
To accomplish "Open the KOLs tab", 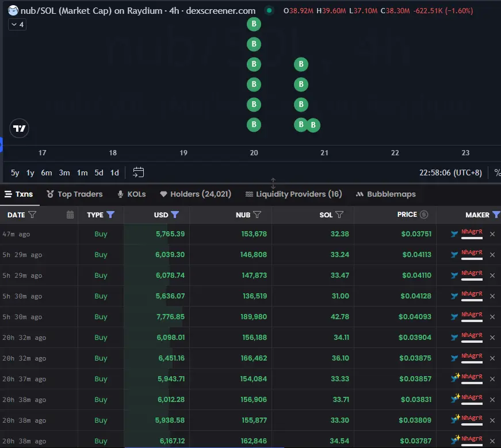I will (x=131, y=194).
